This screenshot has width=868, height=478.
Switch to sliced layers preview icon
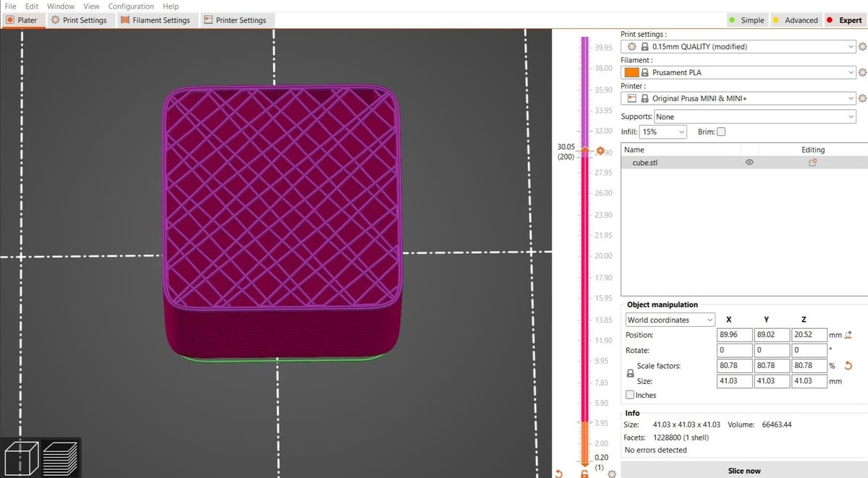[61, 458]
